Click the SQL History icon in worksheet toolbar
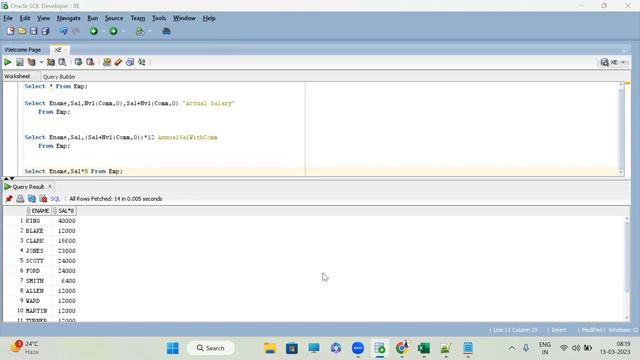The width and height of the screenshot is (640, 360). pyautogui.click(x=130, y=62)
